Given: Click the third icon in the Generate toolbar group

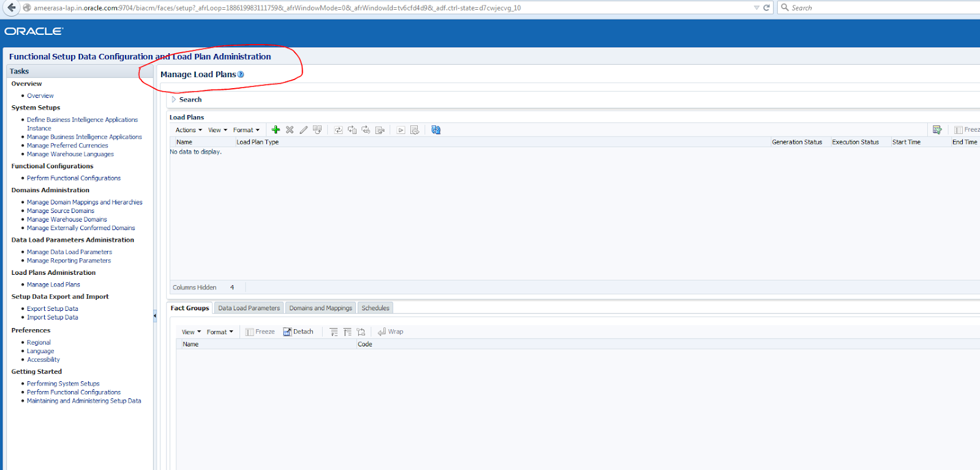Looking at the screenshot, I should coord(366,130).
